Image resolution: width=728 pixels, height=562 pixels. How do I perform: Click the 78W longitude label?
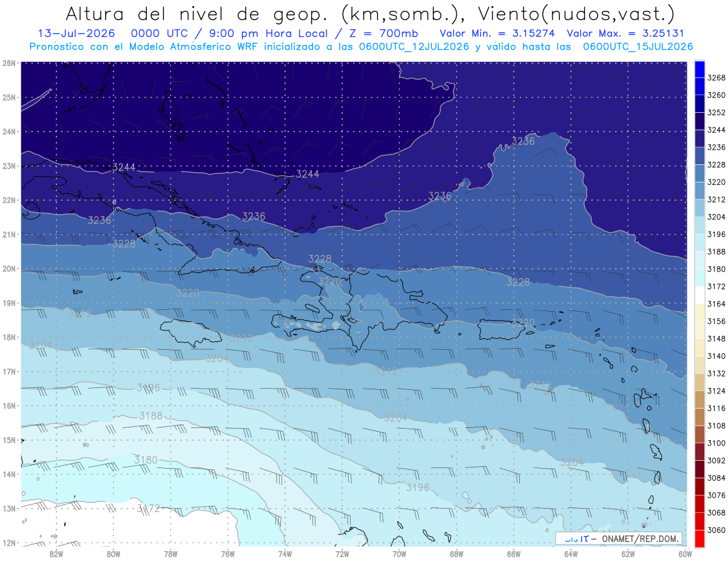coord(170,554)
